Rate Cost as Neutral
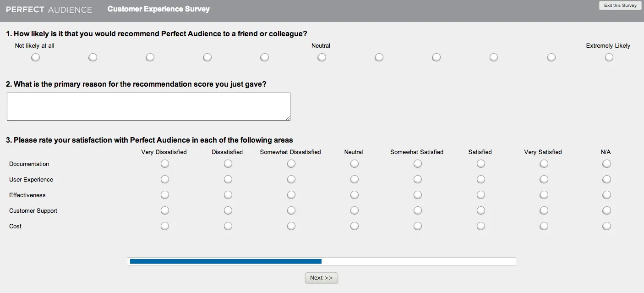The height and width of the screenshot is (293, 644). pos(354,226)
